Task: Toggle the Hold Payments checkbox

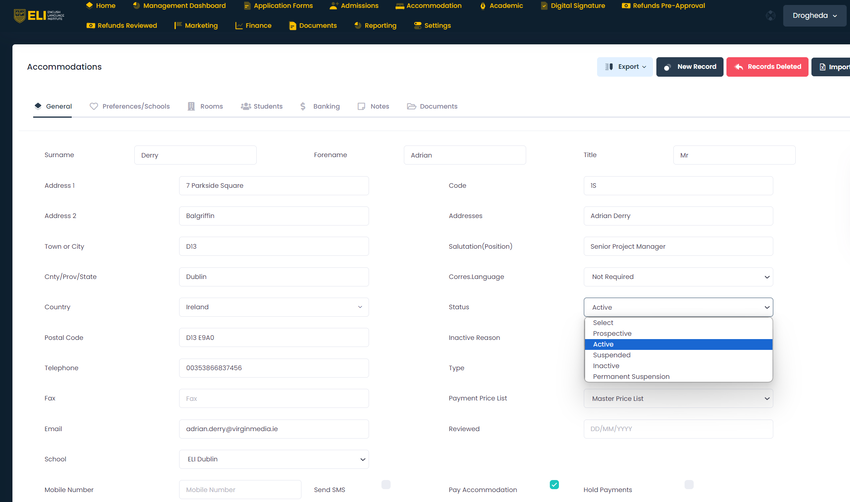Action: [x=689, y=485]
